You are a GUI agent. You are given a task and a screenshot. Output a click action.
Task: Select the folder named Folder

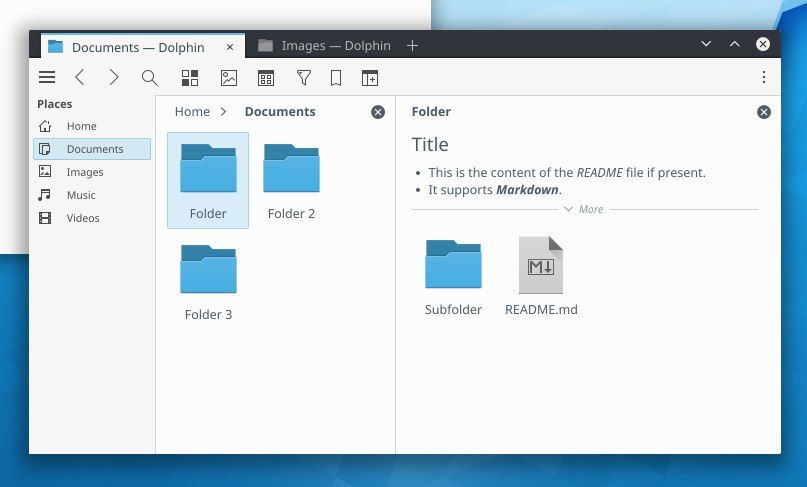click(x=208, y=180)
